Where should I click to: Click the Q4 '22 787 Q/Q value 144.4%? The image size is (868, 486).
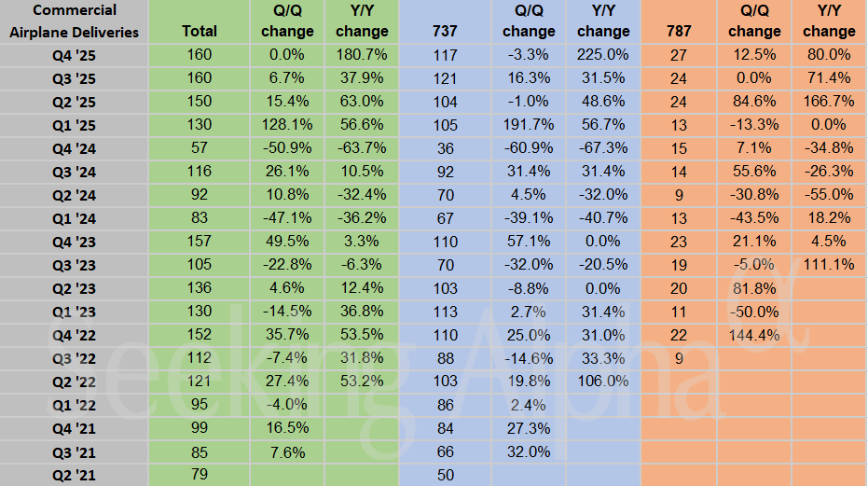pyautogui.click(x=754, y=335)
